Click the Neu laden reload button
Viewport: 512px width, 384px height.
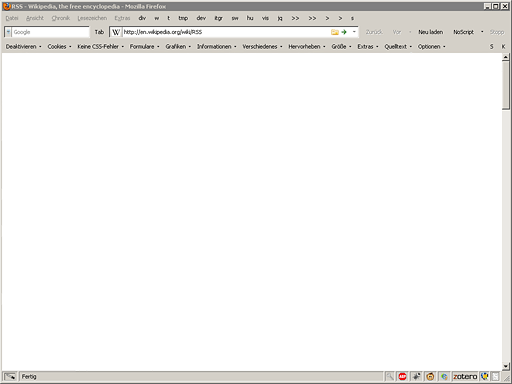coord(431,32)
